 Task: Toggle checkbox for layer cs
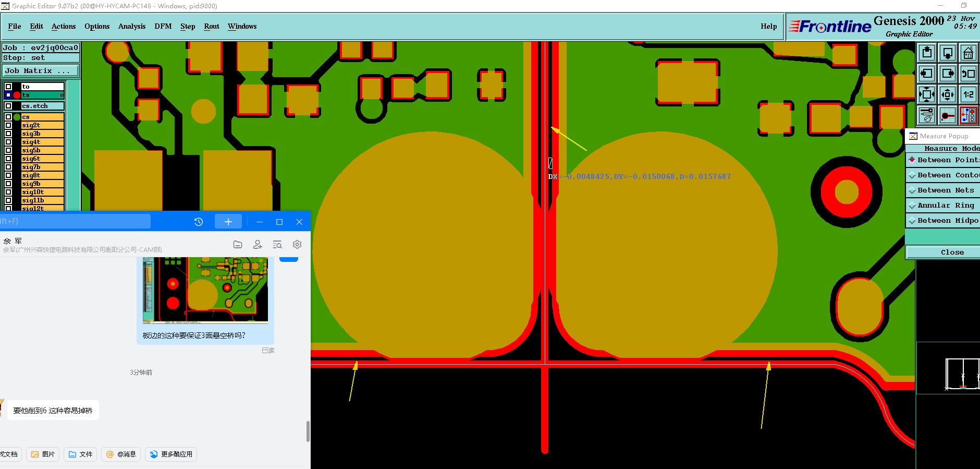8,117
